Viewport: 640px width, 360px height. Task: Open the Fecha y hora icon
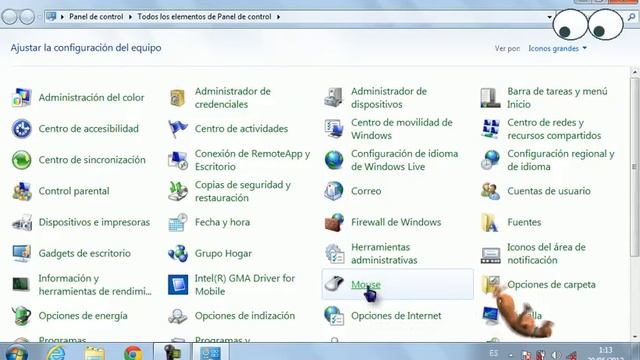pos(178,222)
